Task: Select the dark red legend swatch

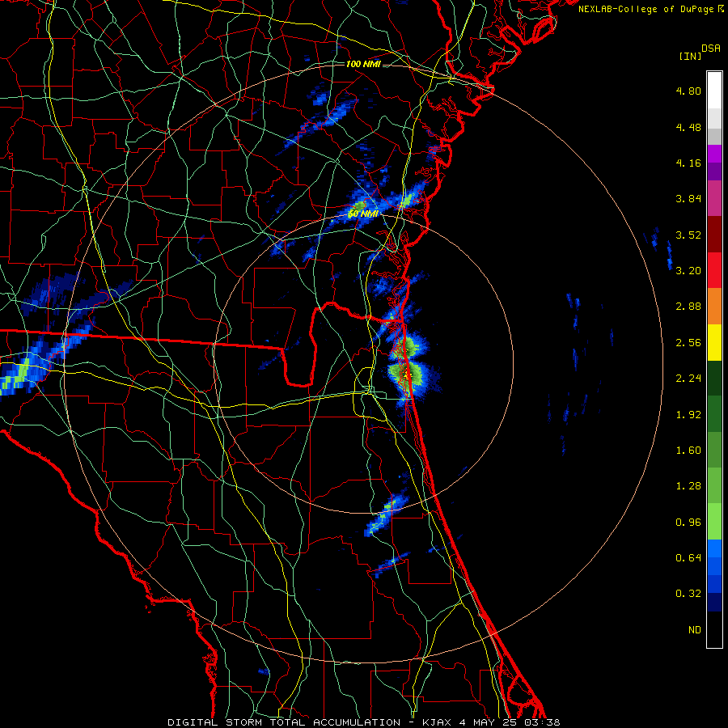Action: (x=714, y=235)
